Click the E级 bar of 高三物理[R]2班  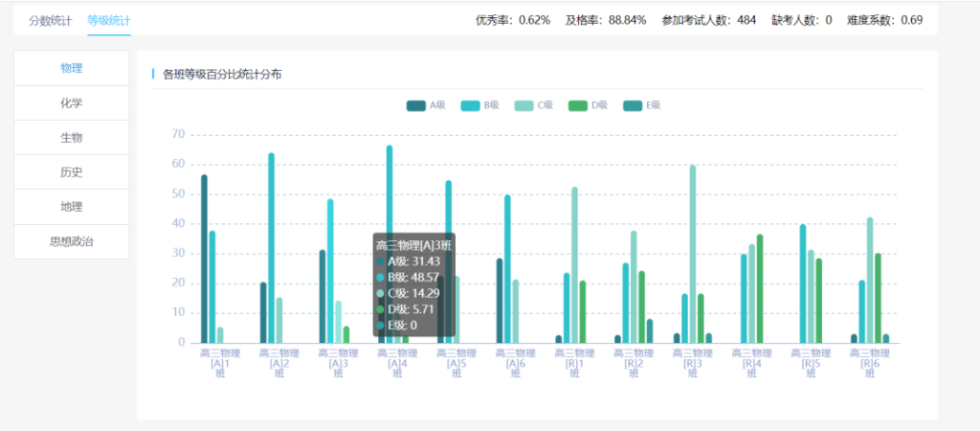click(x=650, y=331)
